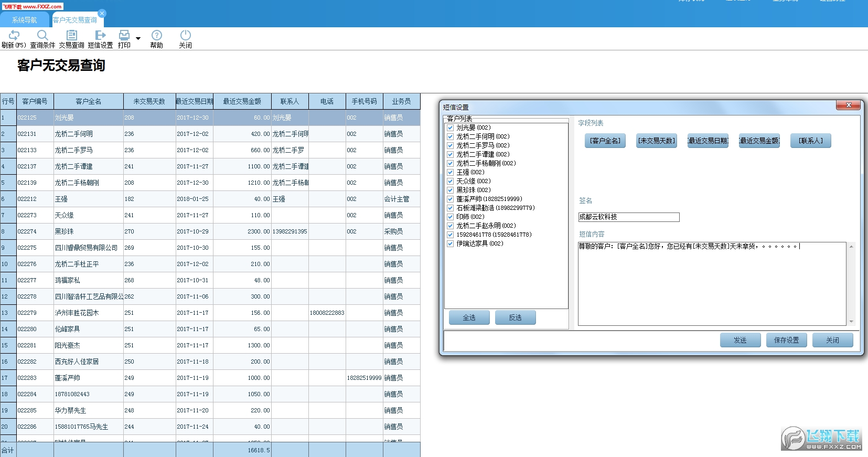Toggle checkbox for 石板滩梁勤洁

(x=450, y=208)
